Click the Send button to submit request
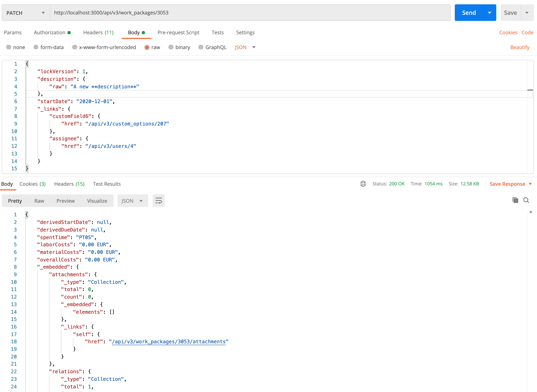 coord(469,12)
